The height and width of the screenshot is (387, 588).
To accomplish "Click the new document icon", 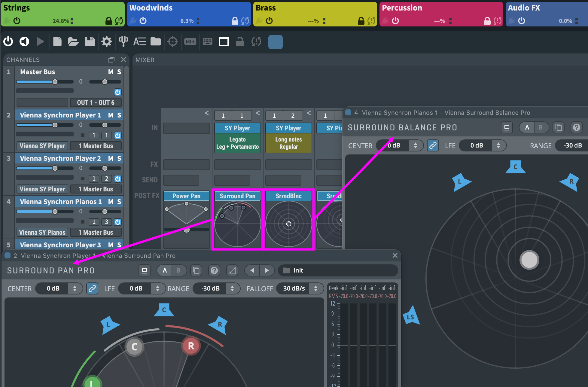I will tap(57, 41).
